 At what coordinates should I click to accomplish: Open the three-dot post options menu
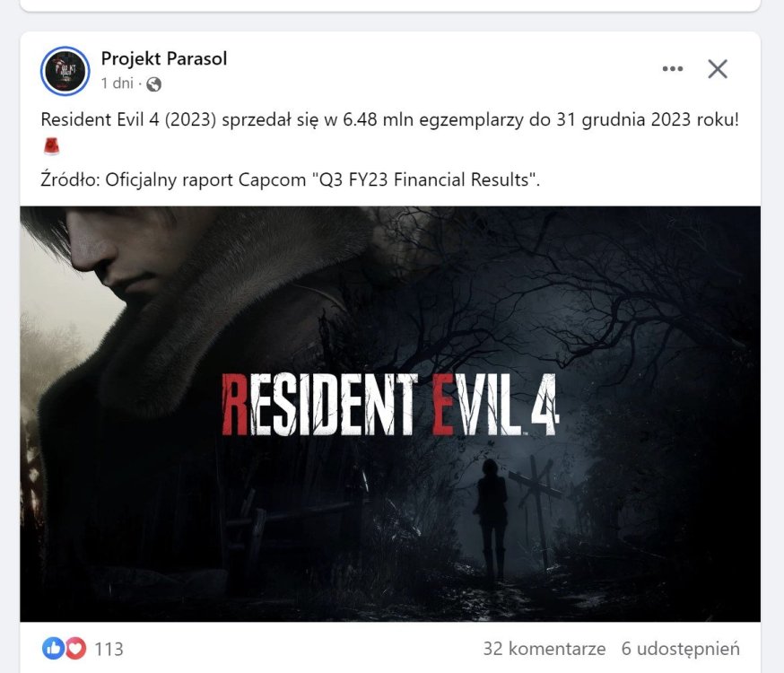click(x=673, y=69)
